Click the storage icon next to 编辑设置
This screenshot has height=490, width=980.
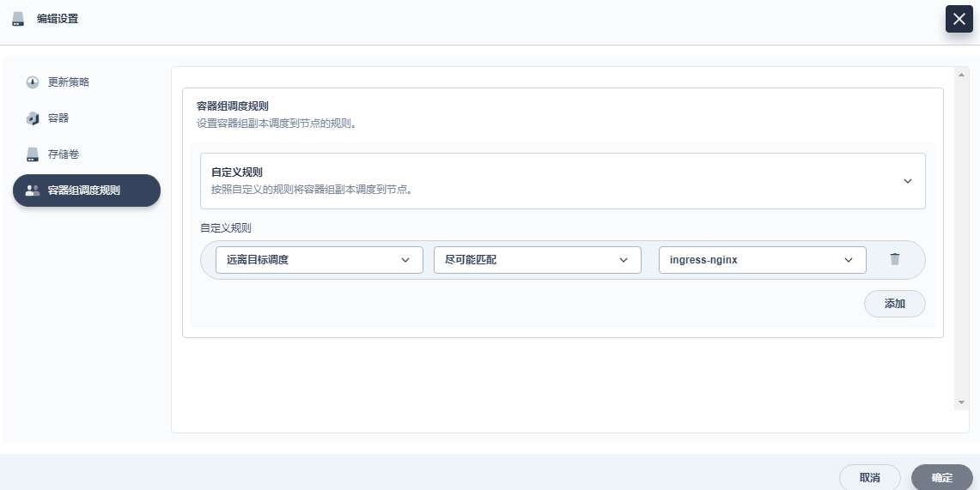point(18,20)
